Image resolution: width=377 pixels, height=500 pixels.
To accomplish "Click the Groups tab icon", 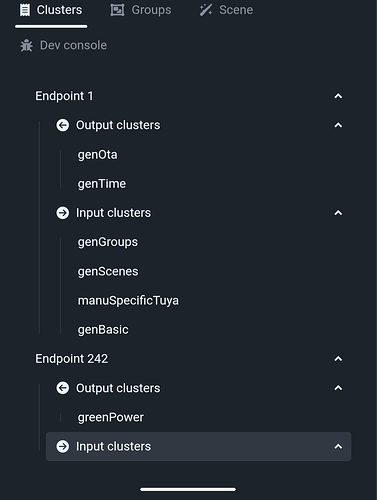I will tap(117, 10).
